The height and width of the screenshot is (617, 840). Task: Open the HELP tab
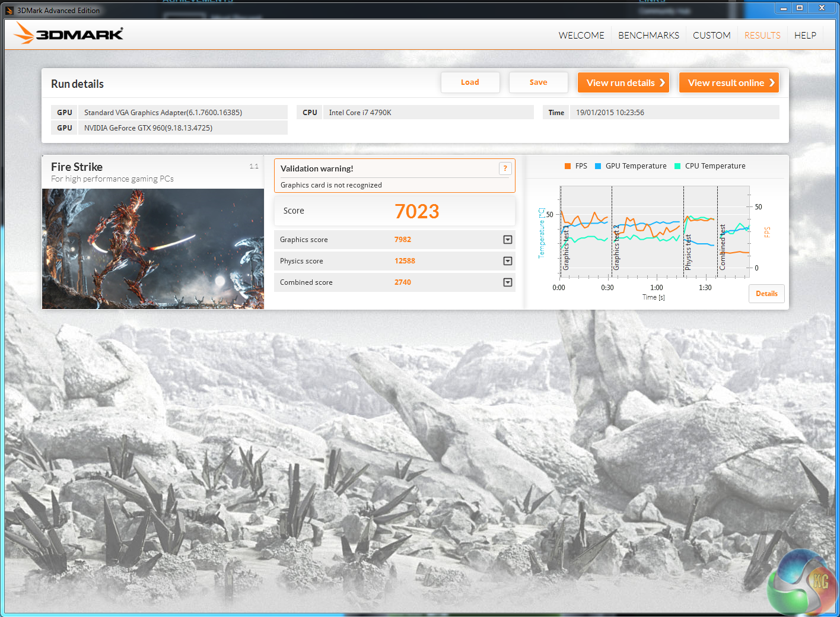click(x=805, y=36)
